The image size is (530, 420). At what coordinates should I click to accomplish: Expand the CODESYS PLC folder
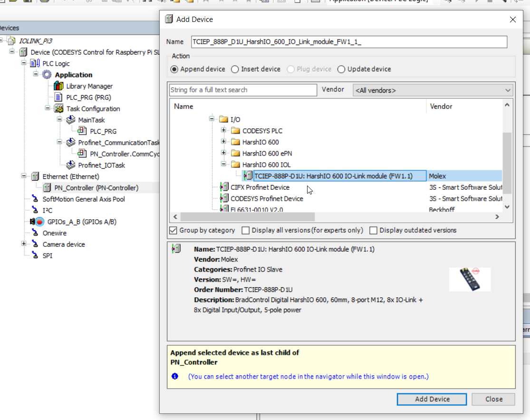pyautogui.click(x=223, y=130)
